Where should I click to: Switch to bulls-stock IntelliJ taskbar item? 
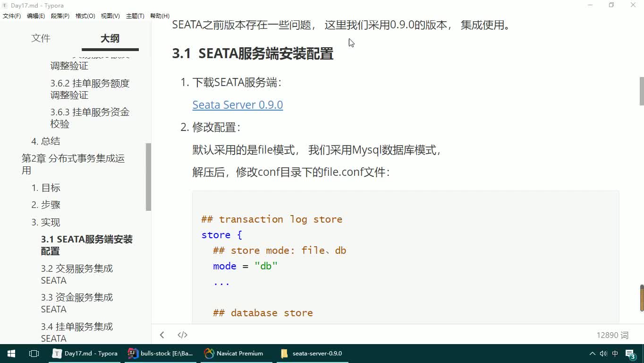[161, 353]
